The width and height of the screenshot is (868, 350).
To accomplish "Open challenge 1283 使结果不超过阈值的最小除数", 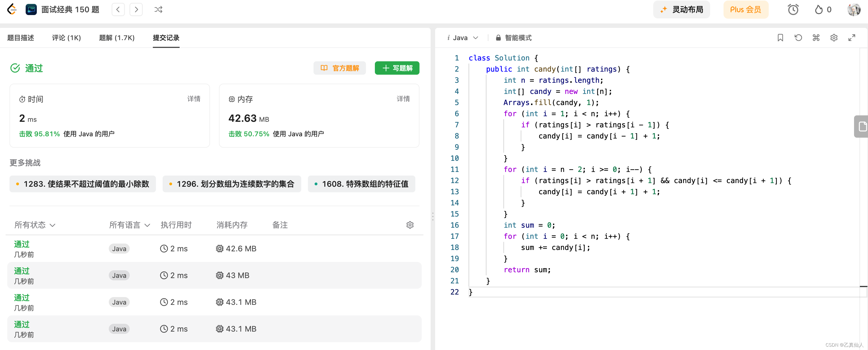I will coord(83,184).
